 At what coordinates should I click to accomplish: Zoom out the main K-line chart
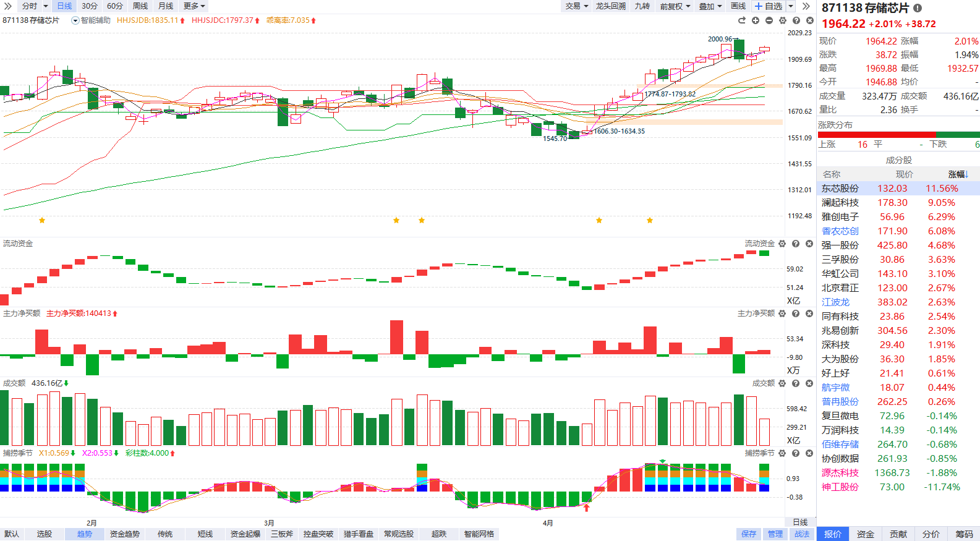click(769, 20)
